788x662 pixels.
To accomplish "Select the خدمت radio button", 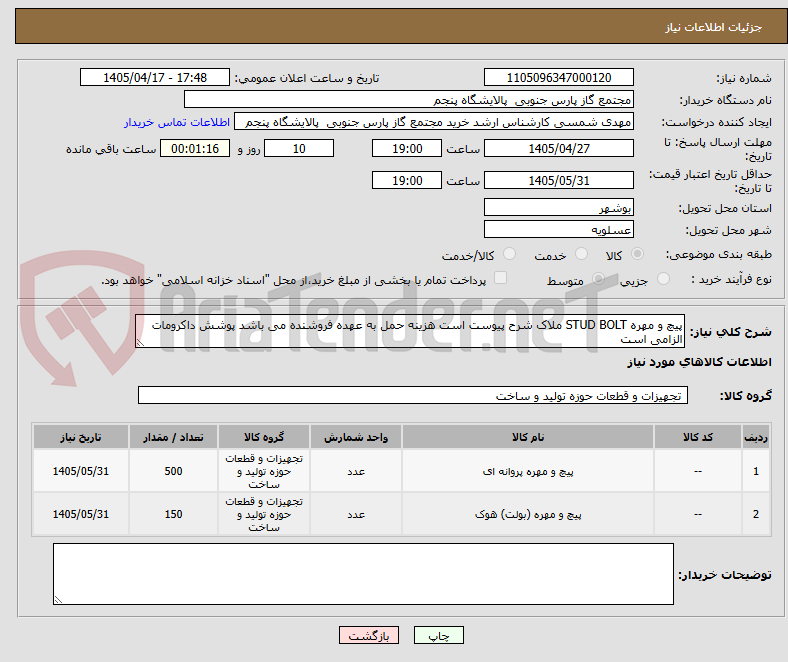I will point(581,254).
